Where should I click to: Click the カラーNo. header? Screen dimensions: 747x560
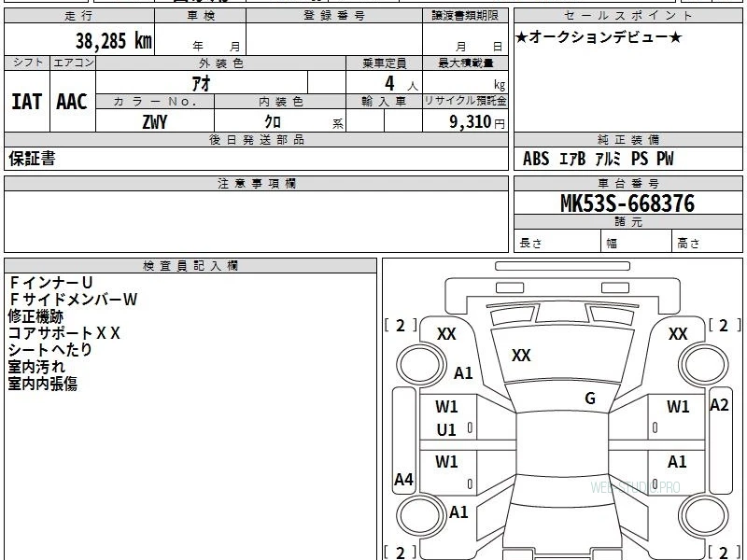(x=155, y=102)
